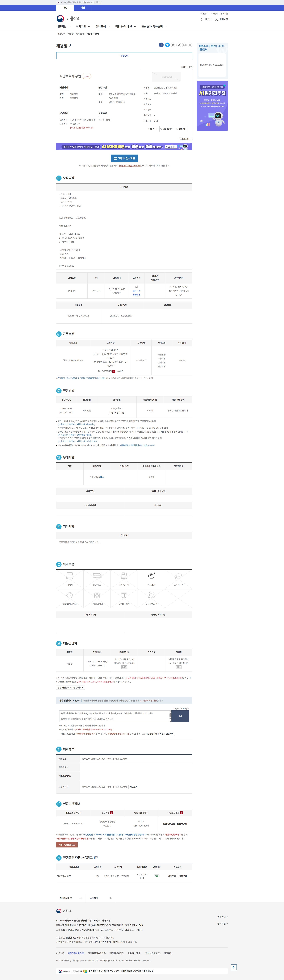Share posting on Twitter icon
The height and width of the screenshot is (980, 284).
coord(167,45)
